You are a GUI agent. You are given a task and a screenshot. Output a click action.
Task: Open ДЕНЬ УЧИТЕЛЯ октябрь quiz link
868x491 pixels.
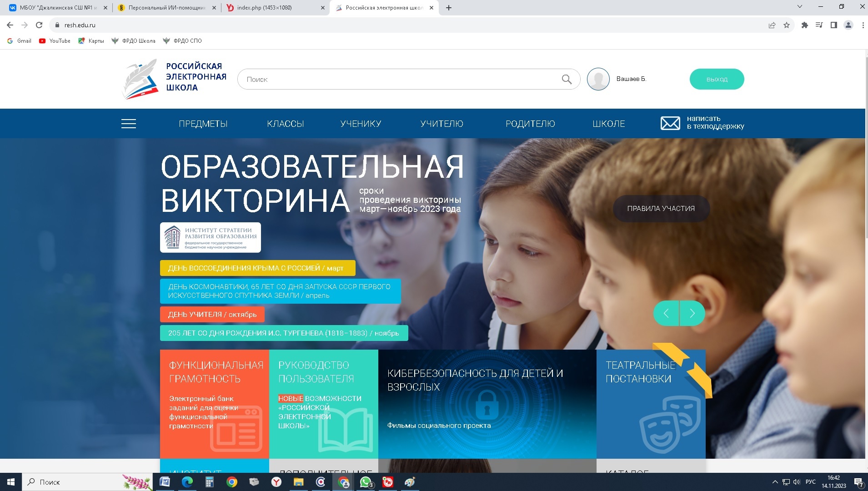[x=212, y=315]
